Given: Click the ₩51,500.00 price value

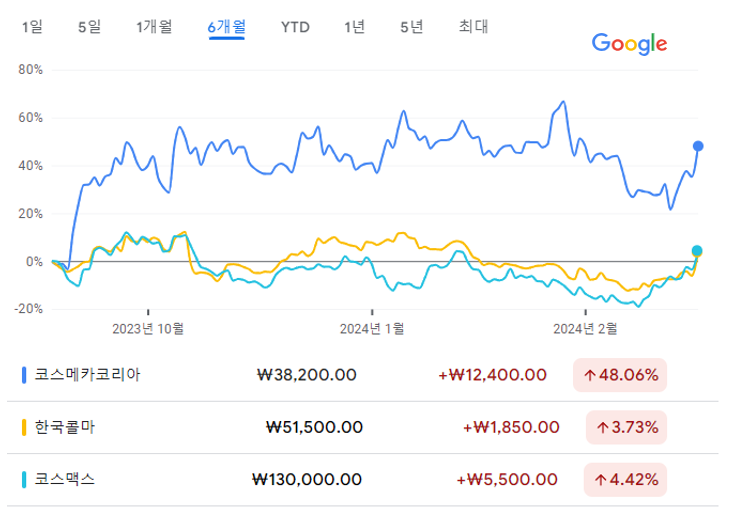Looking at the screenshot, I should (314, 428).
